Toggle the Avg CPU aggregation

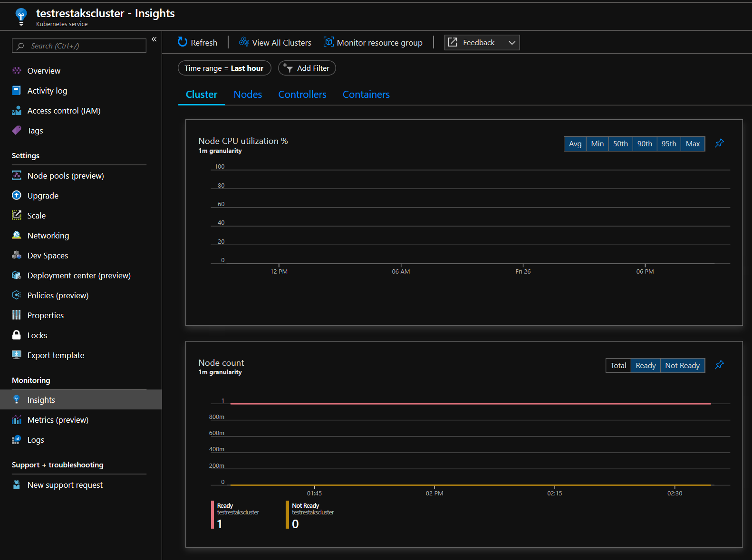tap(575, 144)
